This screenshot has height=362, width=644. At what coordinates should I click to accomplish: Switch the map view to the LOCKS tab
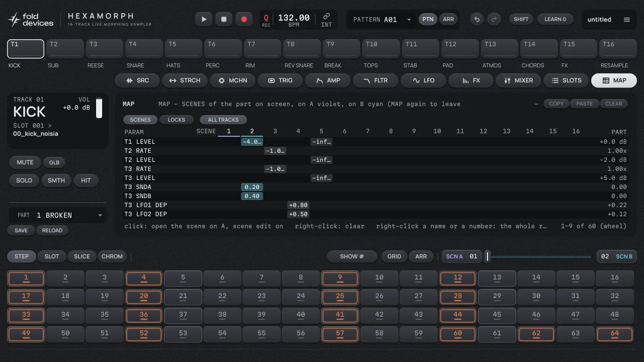[176, 120]
